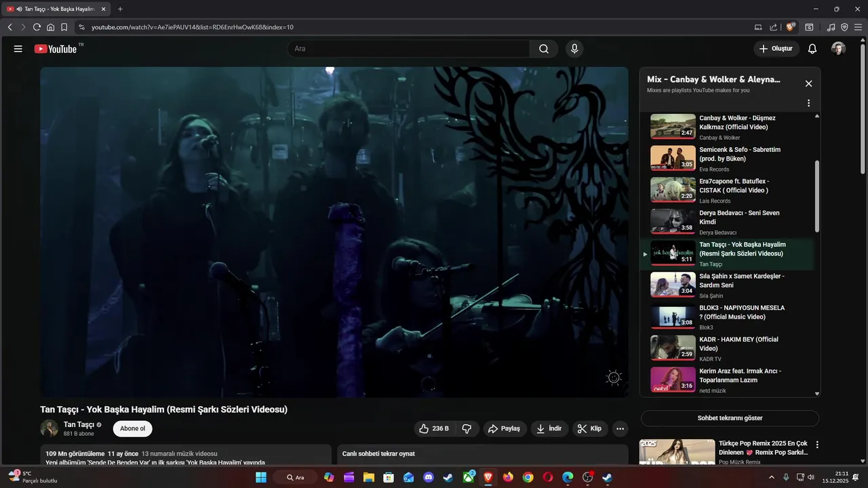
Task: Open options for Türkçe Pop Remix video
Action: click(817, 445)
